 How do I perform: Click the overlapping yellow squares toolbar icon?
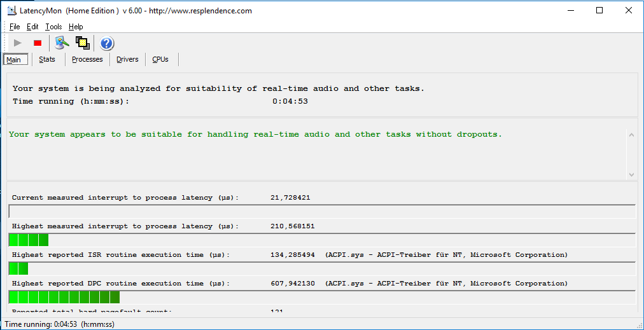coord(82,43)
